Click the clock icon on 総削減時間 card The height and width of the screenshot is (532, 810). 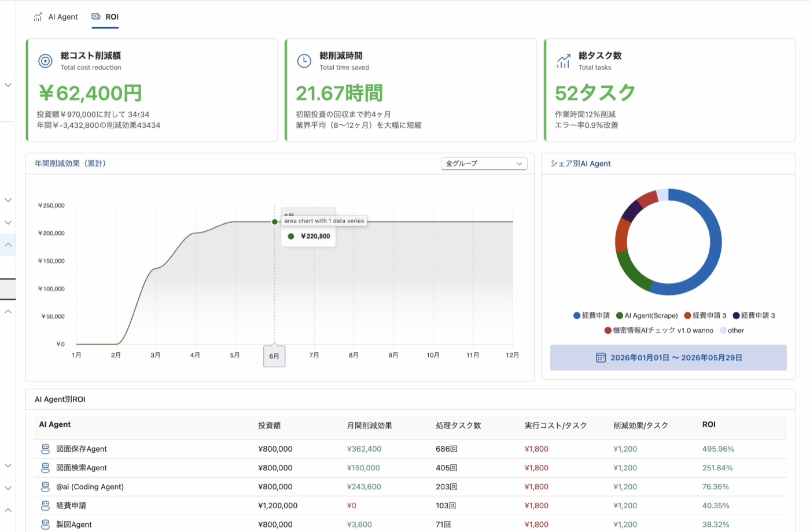click(x=304, y=61)
